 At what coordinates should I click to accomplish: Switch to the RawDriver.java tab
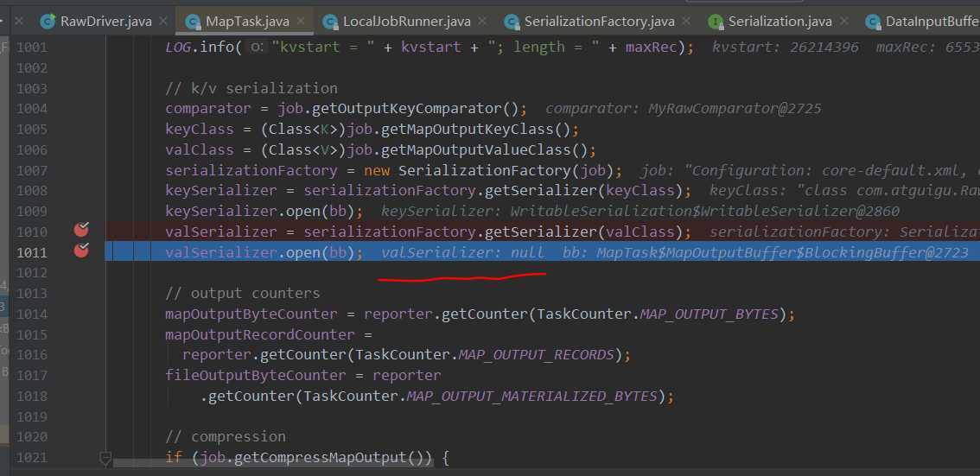click(x=105, y=22)
